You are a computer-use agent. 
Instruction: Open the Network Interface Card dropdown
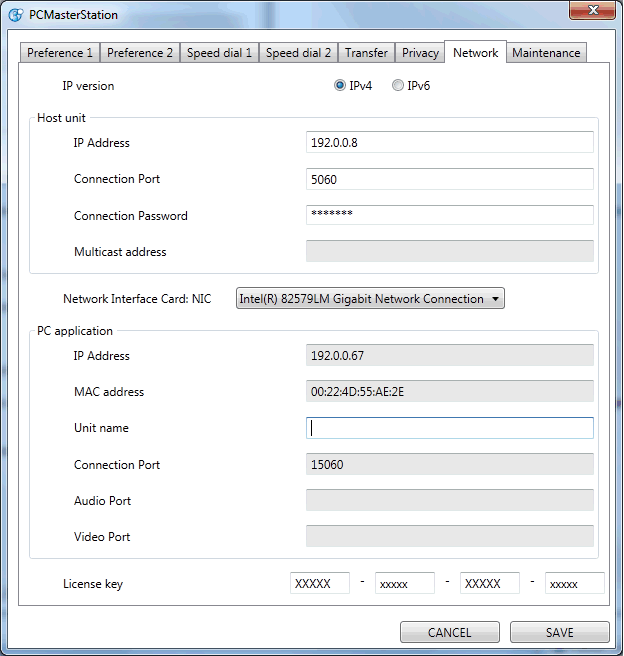tap(370, 298)
